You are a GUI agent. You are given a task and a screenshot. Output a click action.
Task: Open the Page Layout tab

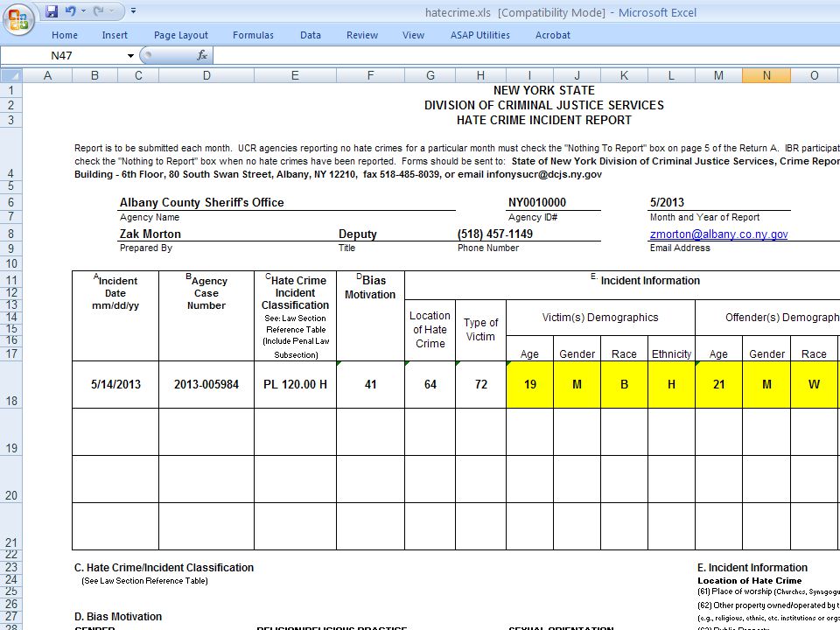click(x=180, y=35)
